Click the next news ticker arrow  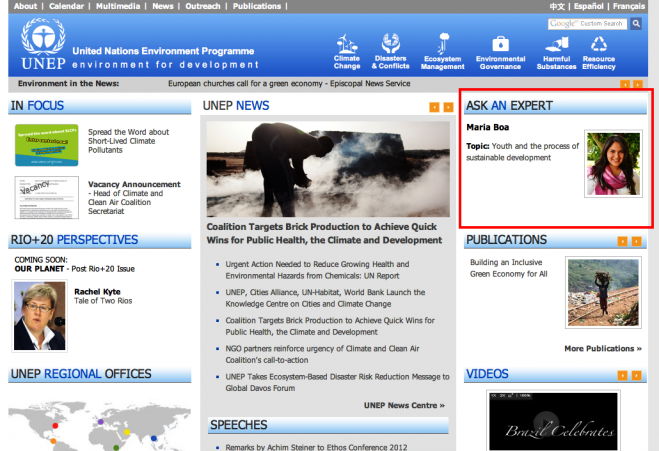pos(636,85)
